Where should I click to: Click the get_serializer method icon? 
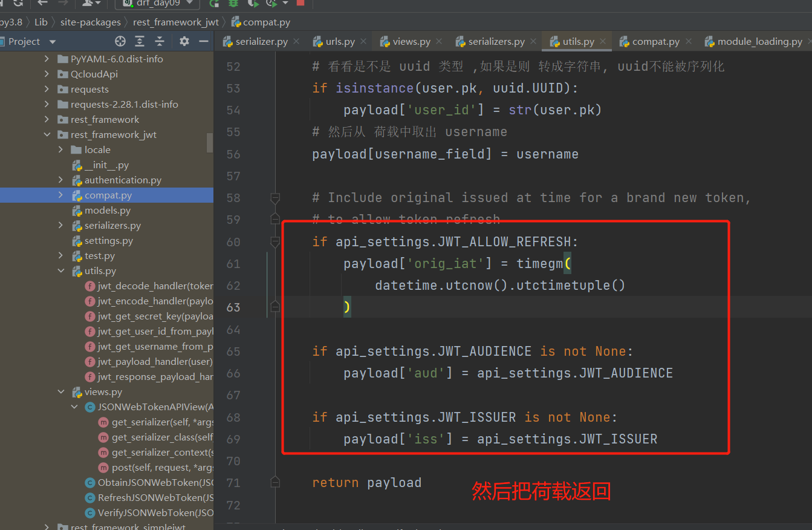coord(104,422)
